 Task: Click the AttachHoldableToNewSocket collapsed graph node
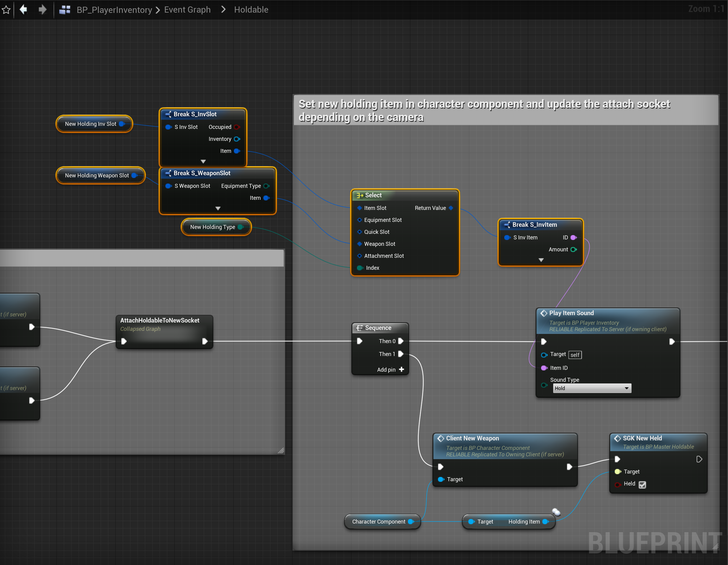click(x=160, y=320)
